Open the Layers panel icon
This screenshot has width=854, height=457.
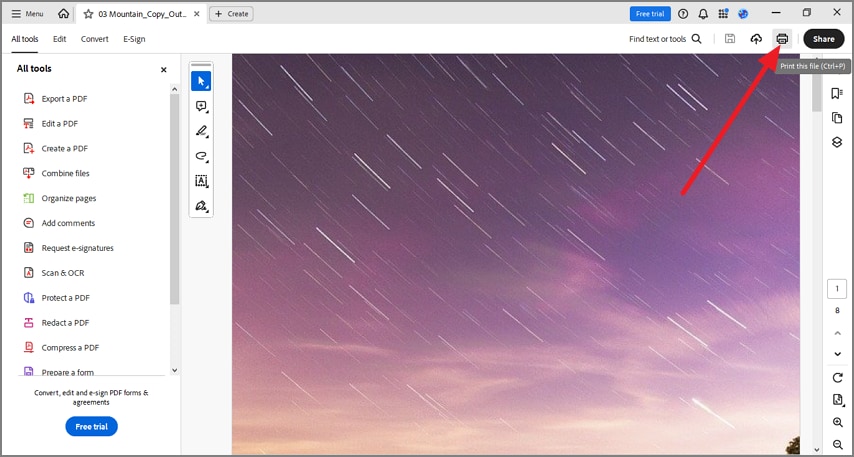click(x=837, y=142)
